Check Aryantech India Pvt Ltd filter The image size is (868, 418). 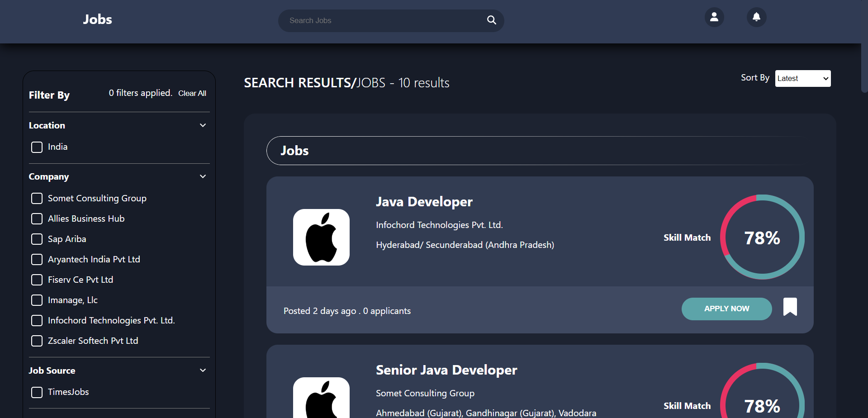37,260
